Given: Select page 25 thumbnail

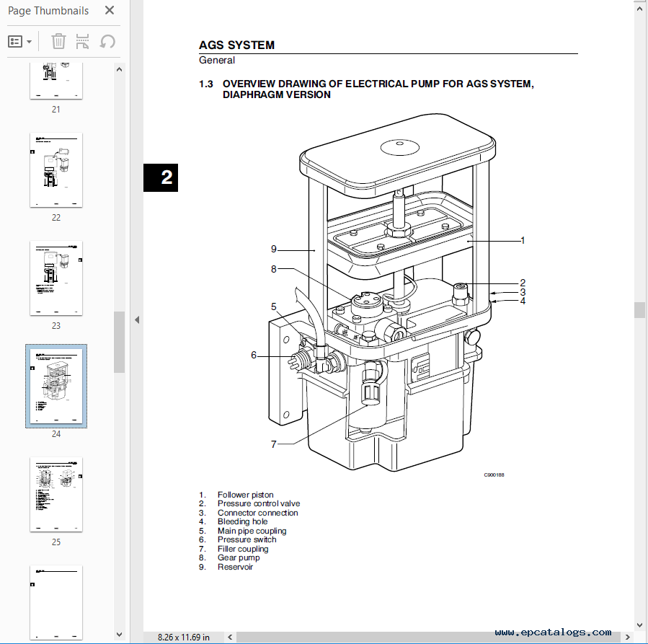Looking at the screenshot, I should [x=56, y=495].
